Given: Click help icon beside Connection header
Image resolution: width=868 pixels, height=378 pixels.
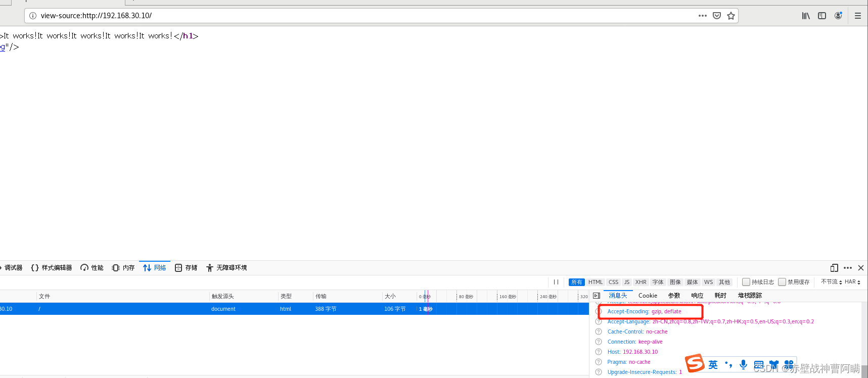Looking at the screenshot, I should pos(599,342).
